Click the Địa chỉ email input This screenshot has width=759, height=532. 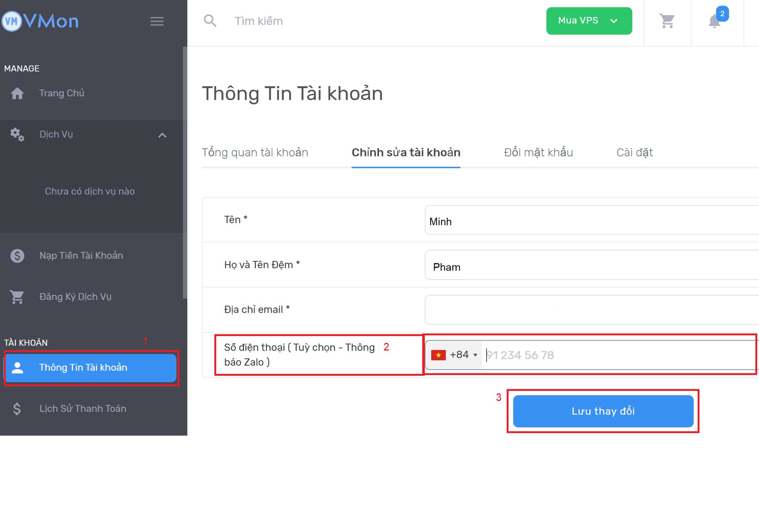[592, 310]
